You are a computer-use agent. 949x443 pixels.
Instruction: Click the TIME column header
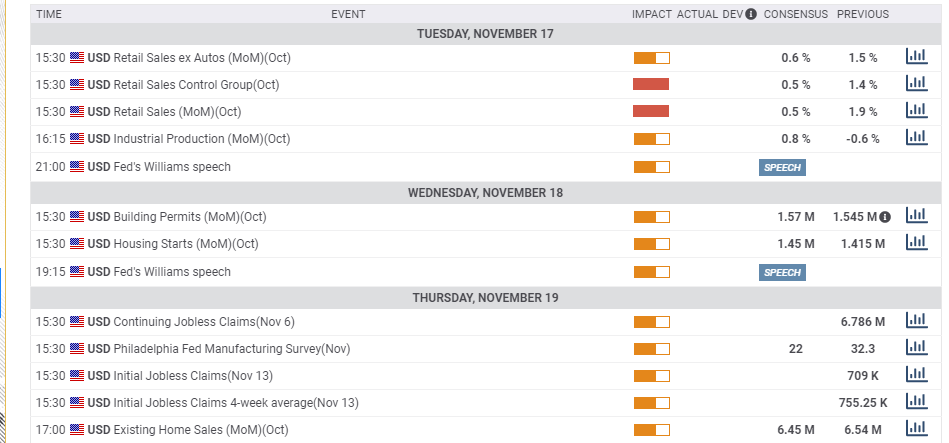49,14
